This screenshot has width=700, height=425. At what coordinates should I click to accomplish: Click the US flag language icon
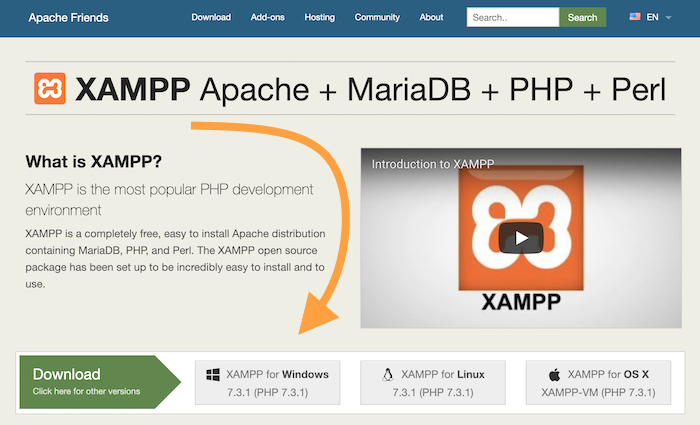pos(634,17)
